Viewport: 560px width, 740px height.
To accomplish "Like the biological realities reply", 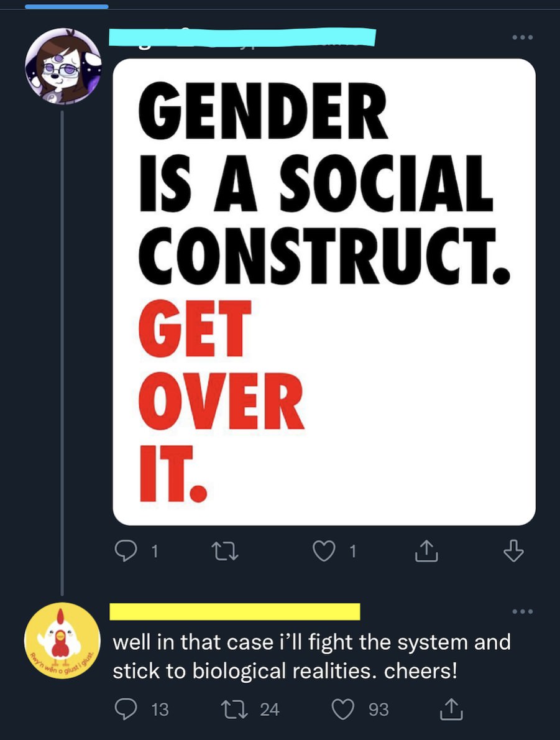I will 342,709.
